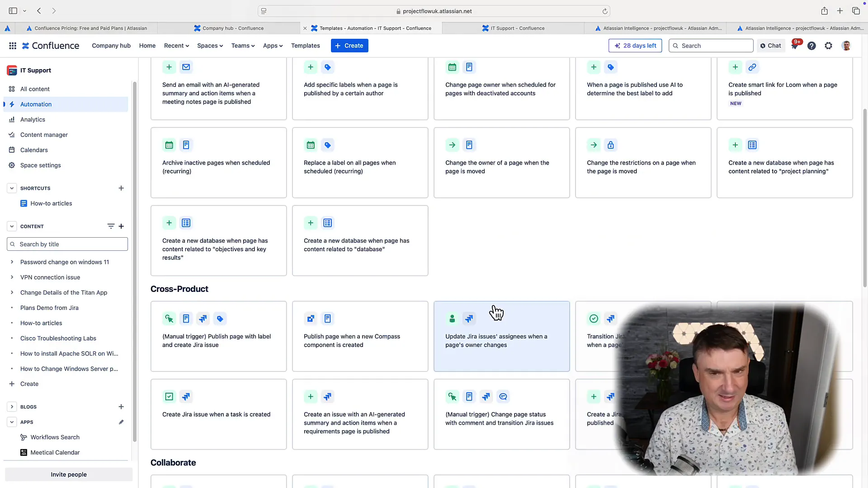Reload the page in the address bar
This screenshot has width=868, height=488.
click(604, 11)
